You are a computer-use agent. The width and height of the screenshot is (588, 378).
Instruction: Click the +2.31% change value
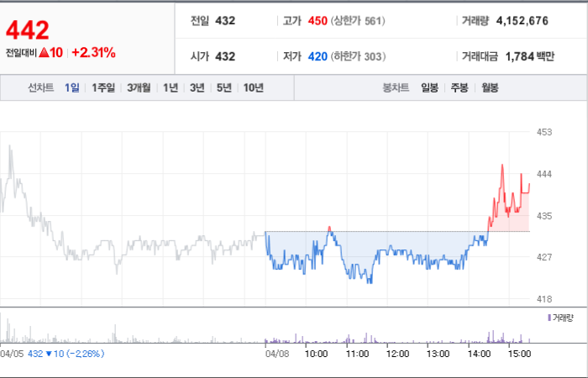(93, 53)
